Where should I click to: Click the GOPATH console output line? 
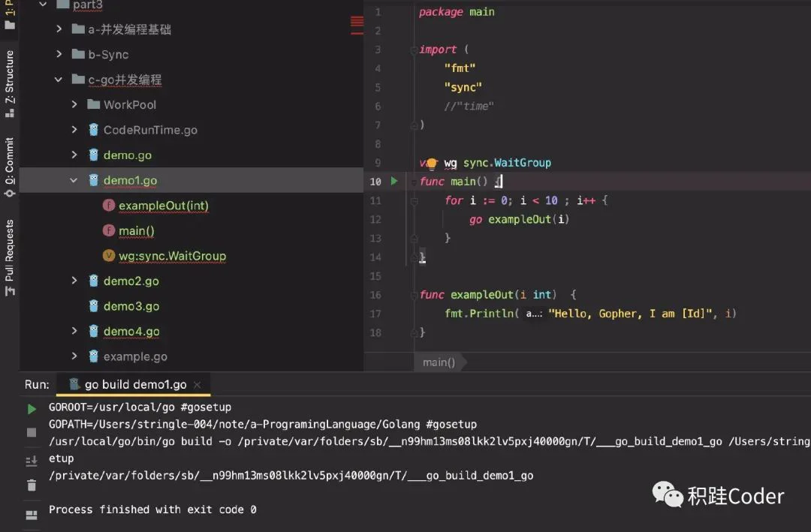263,425
